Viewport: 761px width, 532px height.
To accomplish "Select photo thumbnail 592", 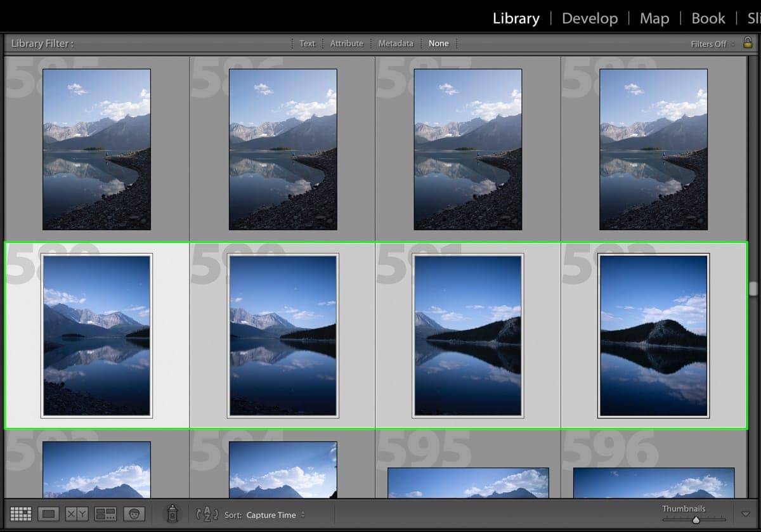I will (x=654, y=335).
